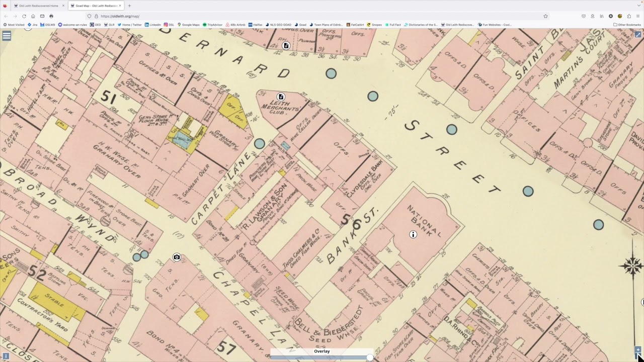Viewport: 644px width, 362px height.
Task: Open the OLR bookmark
Action: pos(109,25)
